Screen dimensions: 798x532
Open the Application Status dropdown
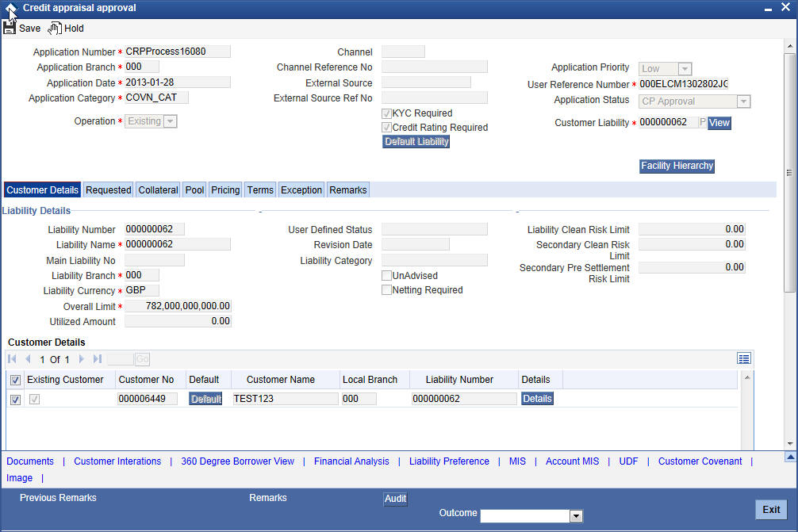click(694, 101)
